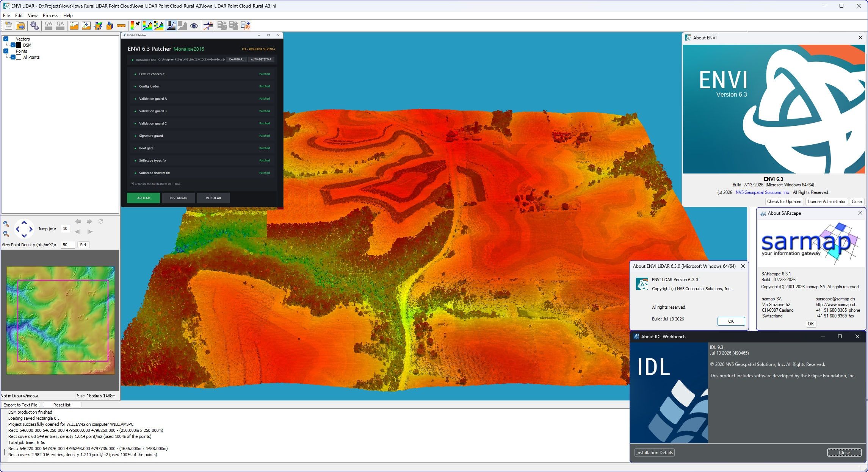Click the first QA mode toolbar icon
Viewport: 868px width, 472px height.
49,26
